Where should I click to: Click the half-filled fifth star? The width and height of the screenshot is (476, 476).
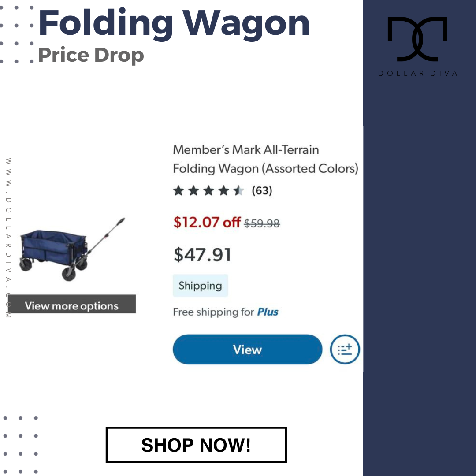coord(238,191)
